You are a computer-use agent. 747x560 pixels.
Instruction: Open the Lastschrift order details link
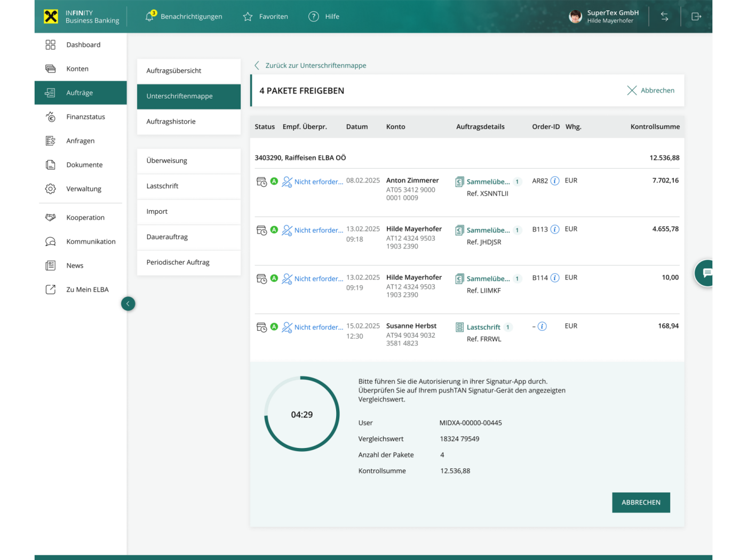[x=483, y=327]
